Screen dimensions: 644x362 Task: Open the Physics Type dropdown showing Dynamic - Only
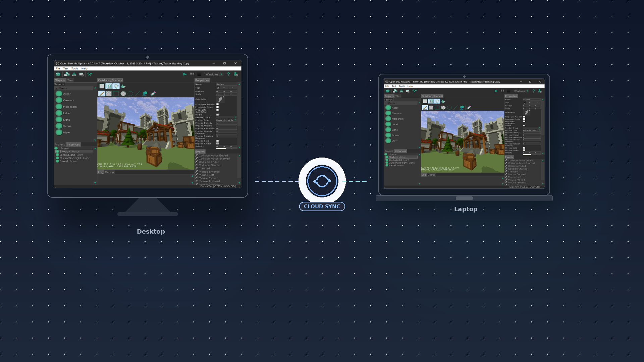pos(226,120)
